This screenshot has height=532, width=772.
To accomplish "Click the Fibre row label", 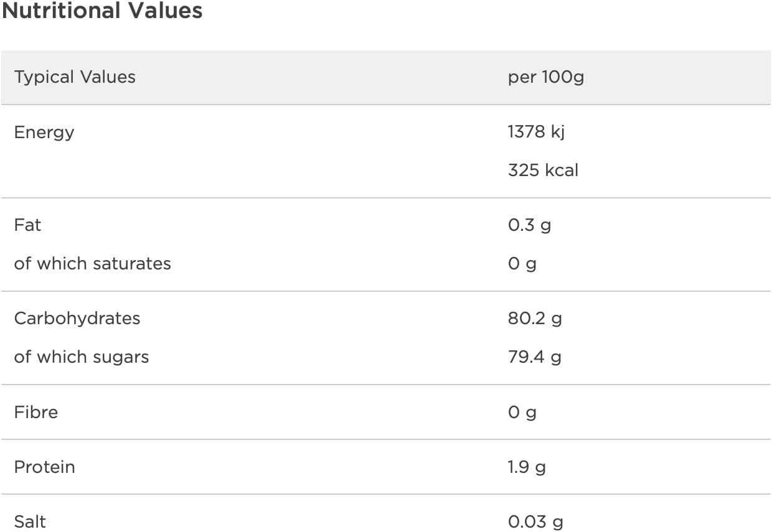I will pos(36,412).
